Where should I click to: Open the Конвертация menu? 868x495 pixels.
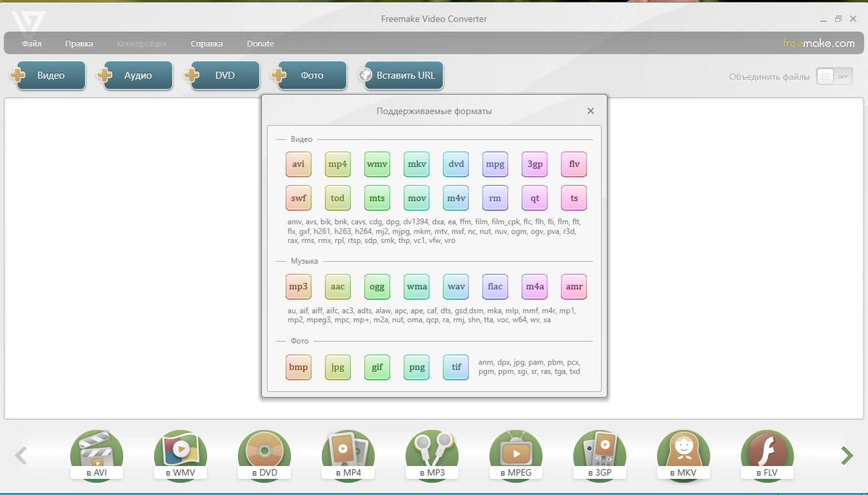tap(142, 43)
